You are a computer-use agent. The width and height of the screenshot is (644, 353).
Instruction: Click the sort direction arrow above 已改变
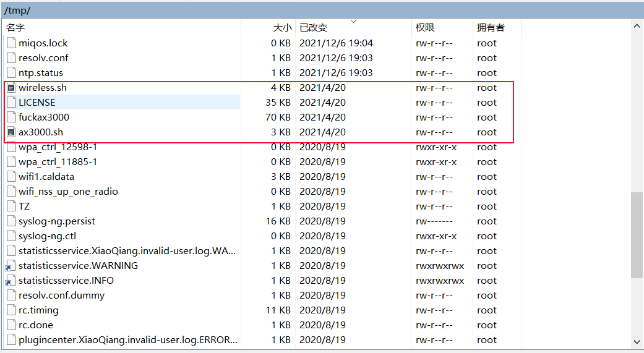[354, 22]
